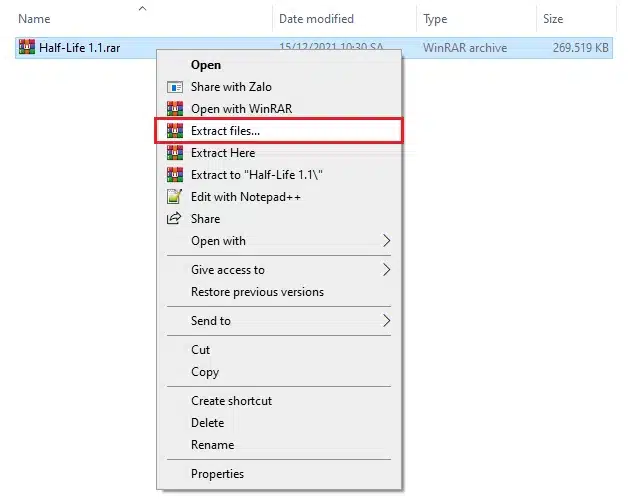Click the Notepad++ icon in context menu
The height and width of the screenshot is (499, 635).
coord(175,196)
